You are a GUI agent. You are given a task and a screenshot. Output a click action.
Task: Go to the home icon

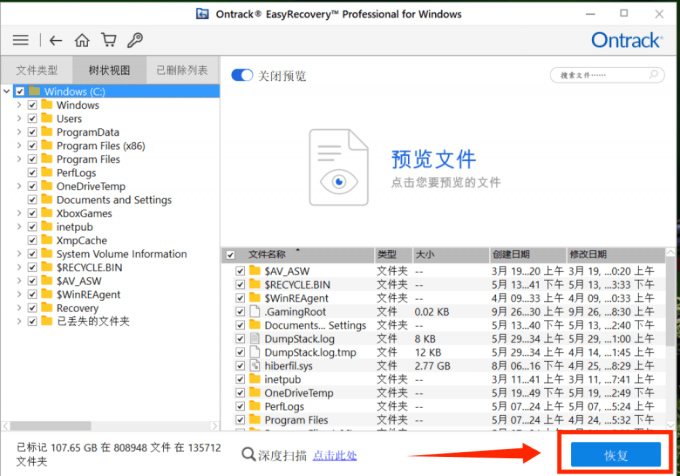coord(82,41)
